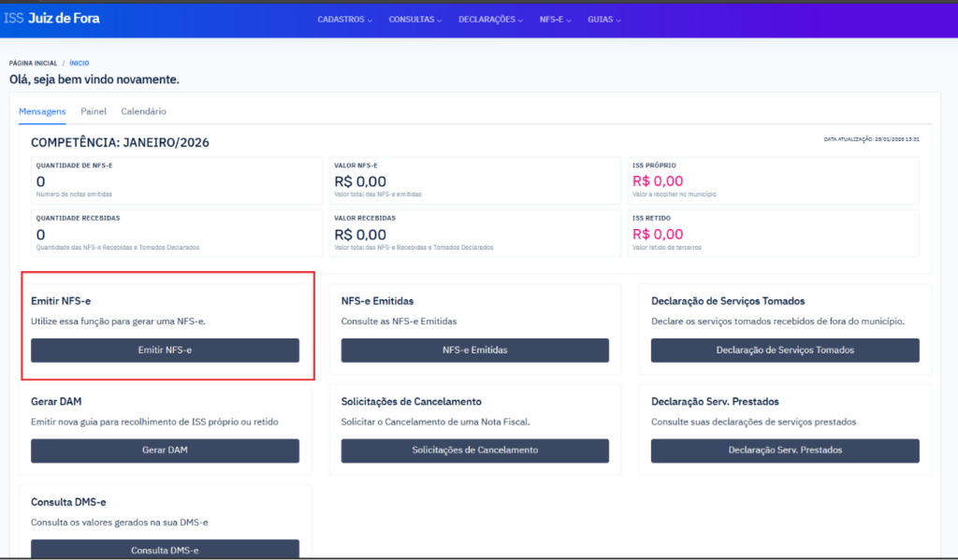Open the Calendário tab
The image size is (958, 560).
coord(143,111)
